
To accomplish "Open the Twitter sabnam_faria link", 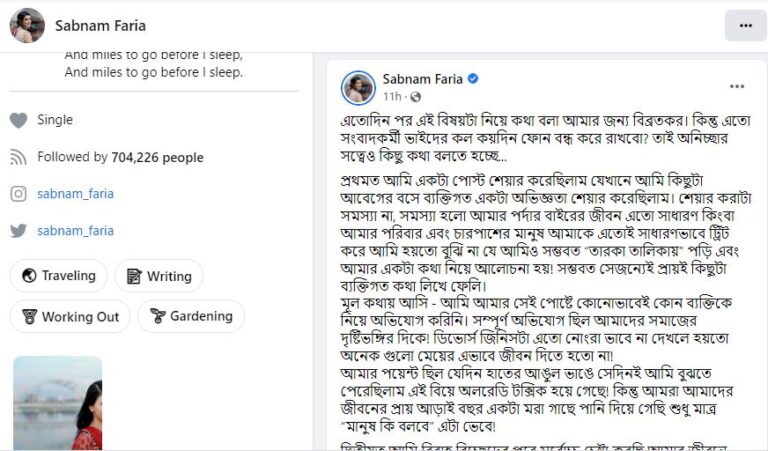I will [75, 231].
